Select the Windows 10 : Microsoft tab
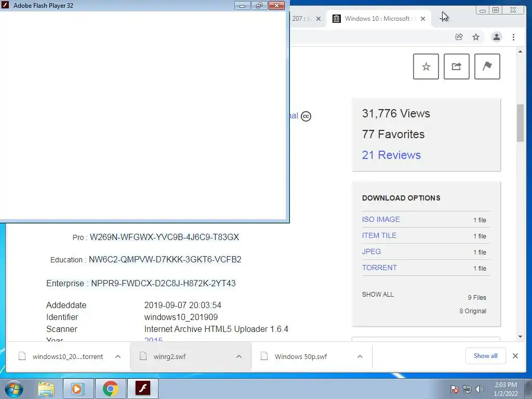 click(x=379, y=19)
